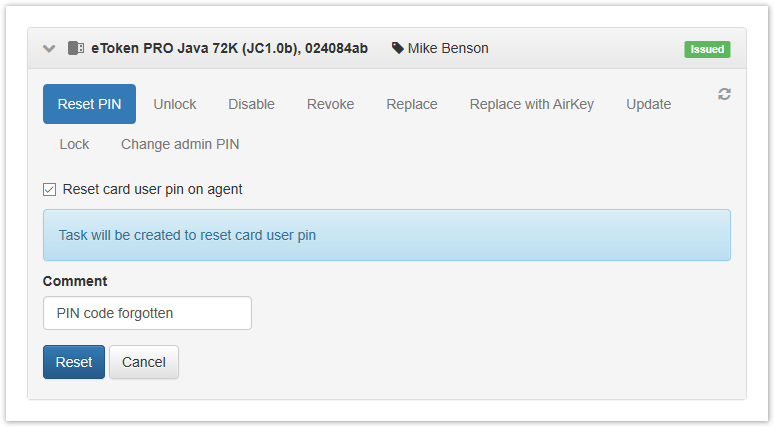Click the tag icon beside Mike Benson
The image size is (774, 427).
[x=398, y=48]
